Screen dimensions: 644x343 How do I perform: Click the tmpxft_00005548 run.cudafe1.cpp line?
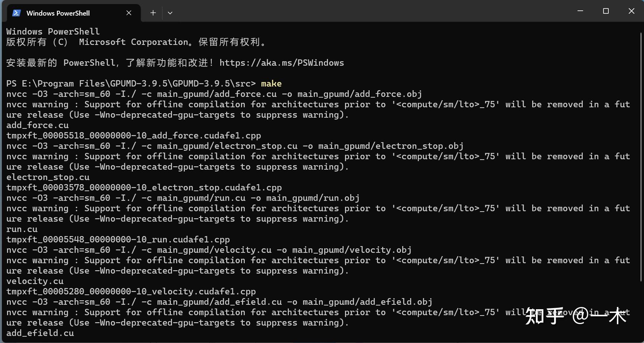point(117,239)
